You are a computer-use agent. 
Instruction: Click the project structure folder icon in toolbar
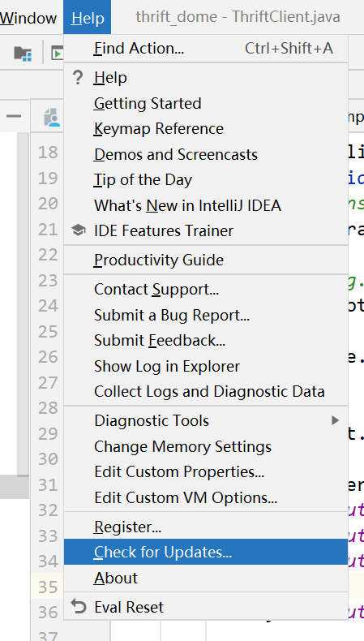tap(23, 53)
